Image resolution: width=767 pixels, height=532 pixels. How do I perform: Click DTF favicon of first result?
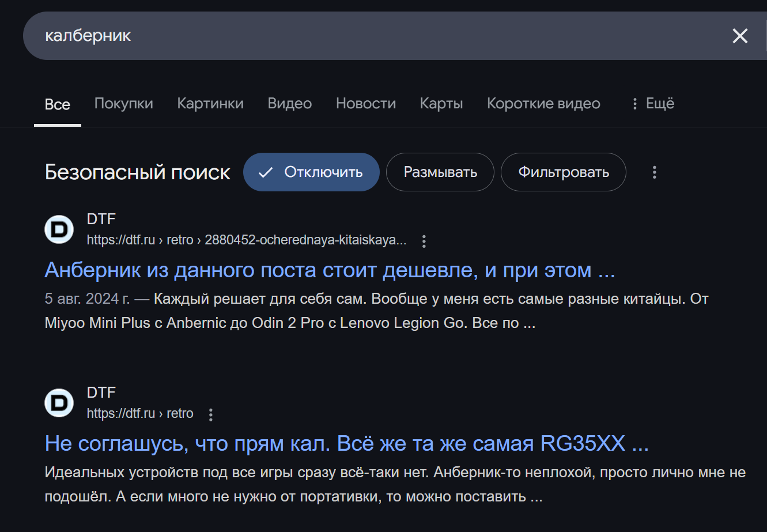(59, 229)
